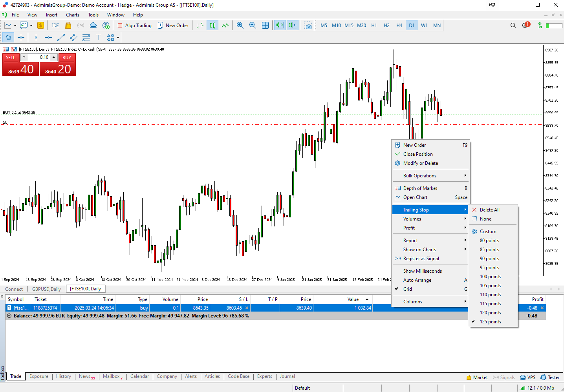
Task: Remove the Stop Loss via its × mark
Action: pos(247,308)
